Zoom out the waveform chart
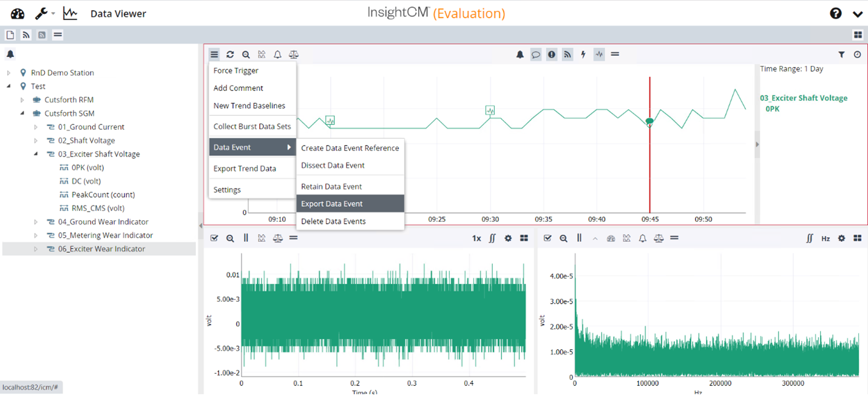 tap(230, 239)
